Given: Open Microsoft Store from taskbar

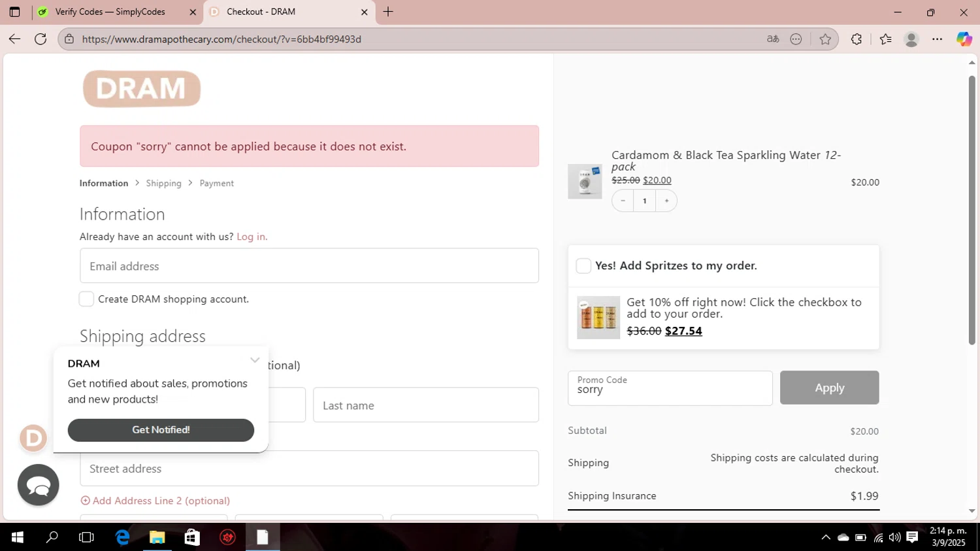Looking at the screenshot, I should [x=192, y=537].
